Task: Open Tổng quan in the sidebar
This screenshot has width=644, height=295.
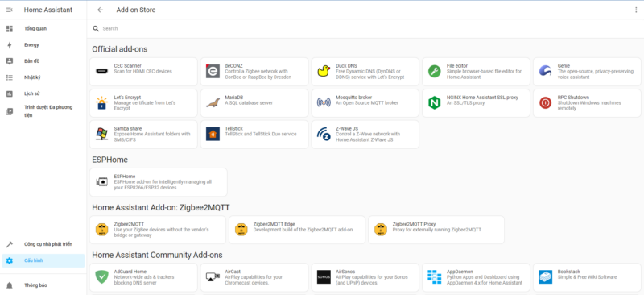Action: (43, 29)
